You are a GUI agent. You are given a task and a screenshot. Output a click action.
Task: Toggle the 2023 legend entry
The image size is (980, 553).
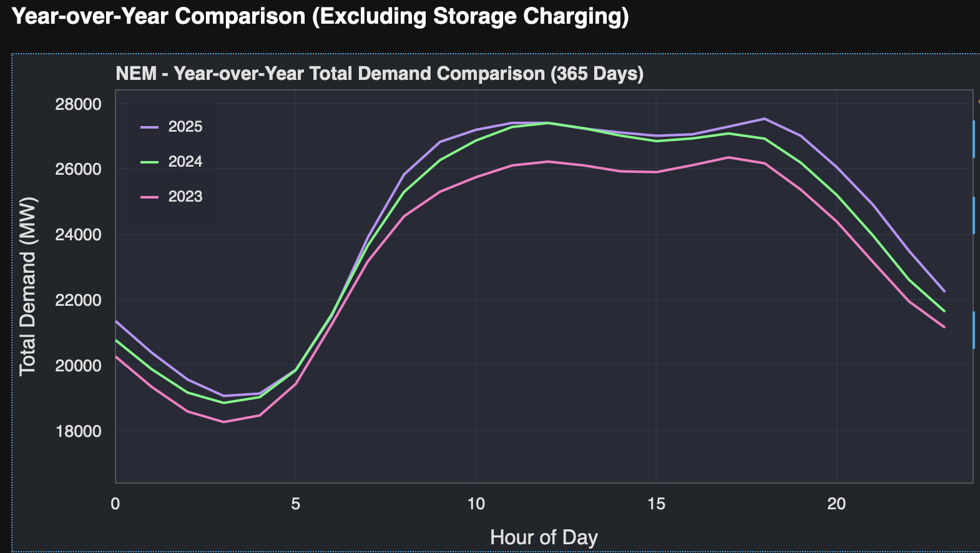point(185,197)
